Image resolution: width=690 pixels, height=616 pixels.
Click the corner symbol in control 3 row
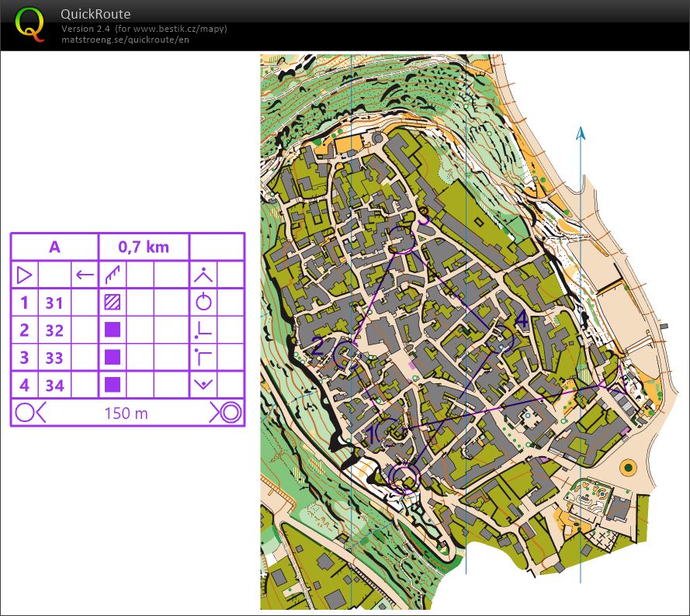(204, 357)
